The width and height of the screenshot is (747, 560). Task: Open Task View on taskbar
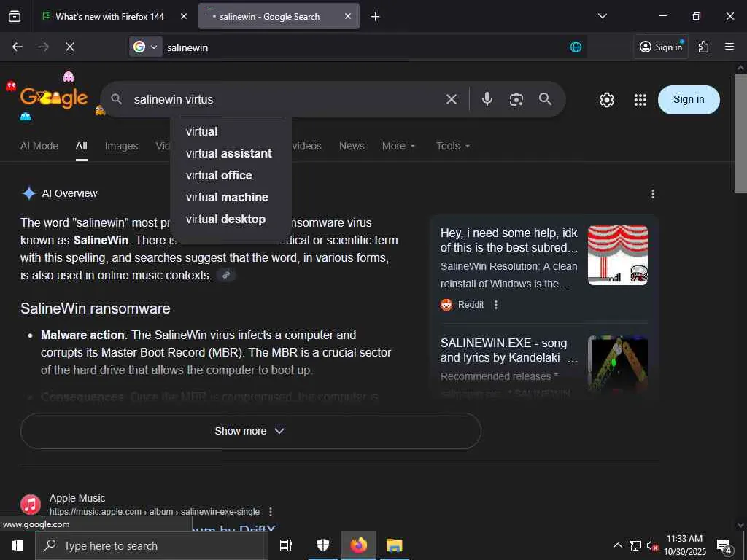286,545
